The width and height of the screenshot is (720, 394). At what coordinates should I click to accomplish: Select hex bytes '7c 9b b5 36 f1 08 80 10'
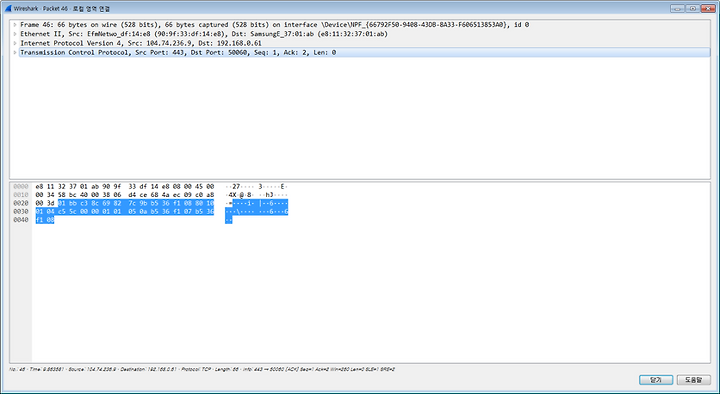click(x=171, y=203)
